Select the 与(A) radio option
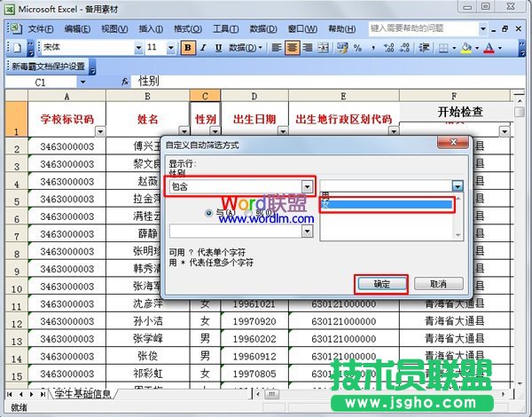Viewport: 532px width, 417px height. coord(209,213)
